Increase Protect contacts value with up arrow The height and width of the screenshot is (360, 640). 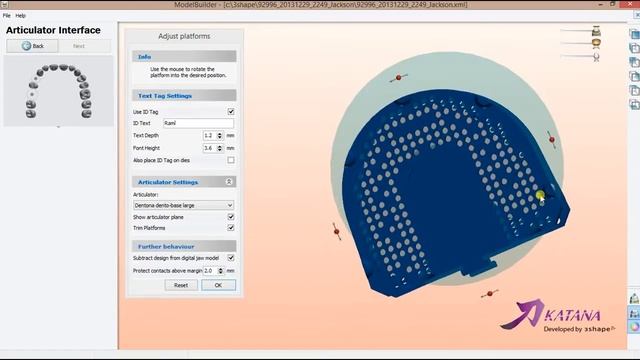[x=221, y=269]
